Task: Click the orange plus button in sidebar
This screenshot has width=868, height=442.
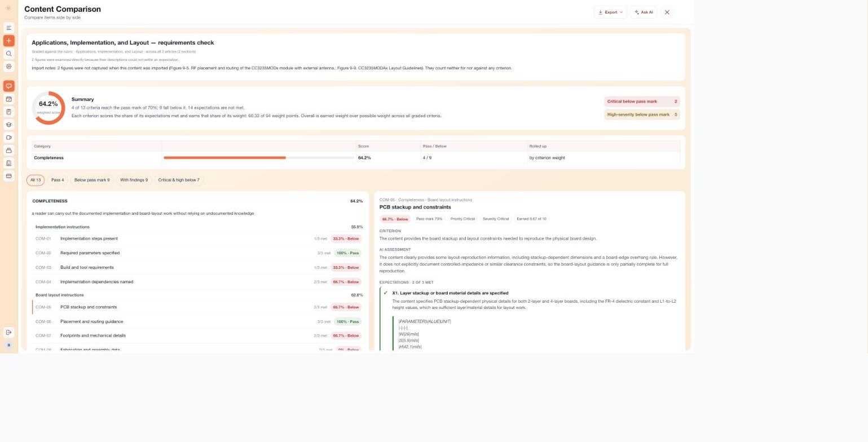Action: [8, 41]
